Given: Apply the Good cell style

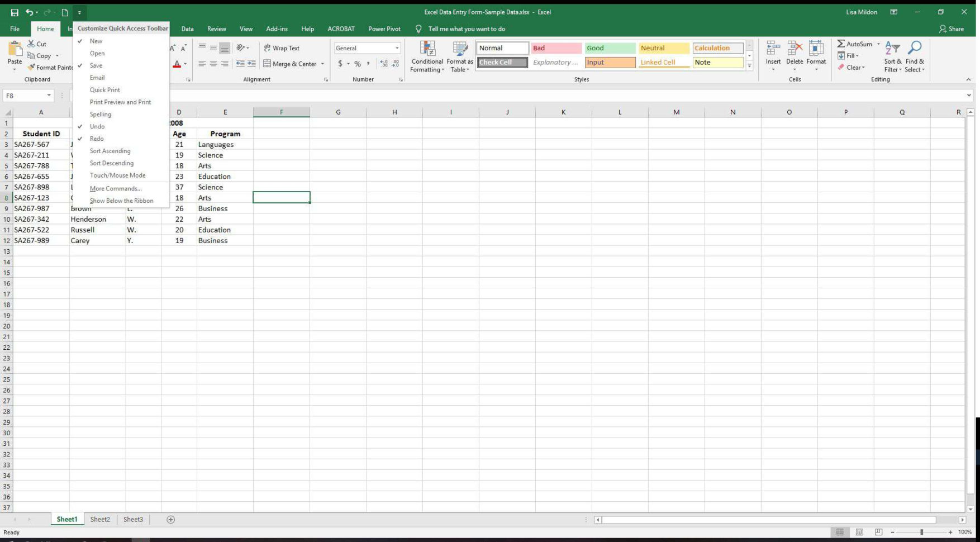Looking at the screenshot, I should click(x=609, y=48).
